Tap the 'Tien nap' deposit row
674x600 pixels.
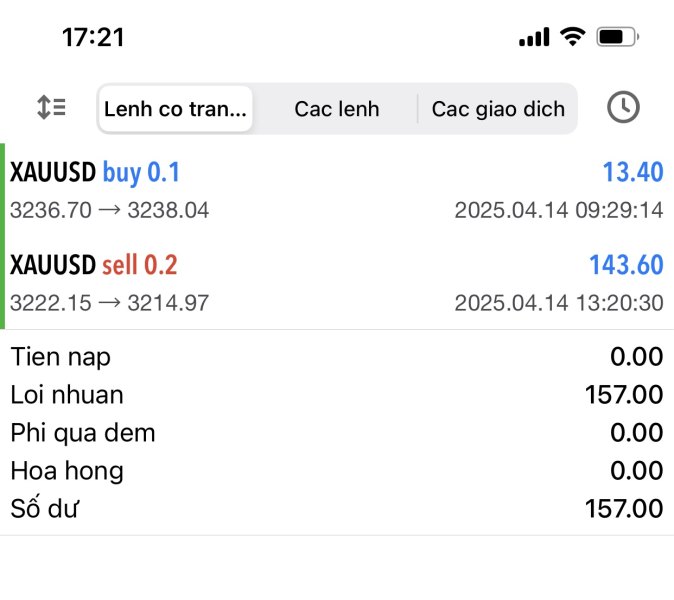click(337, 357)
